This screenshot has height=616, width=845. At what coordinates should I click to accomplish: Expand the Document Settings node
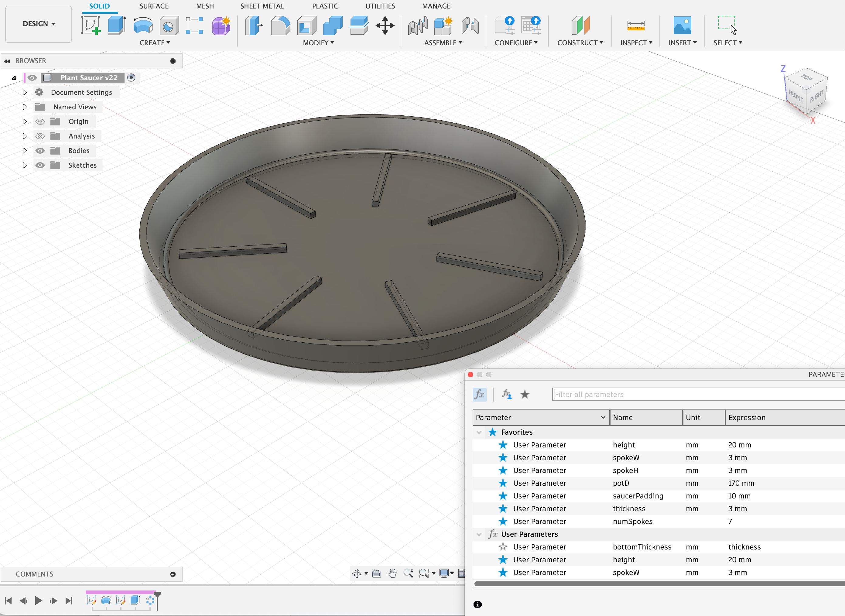[25, 92]
